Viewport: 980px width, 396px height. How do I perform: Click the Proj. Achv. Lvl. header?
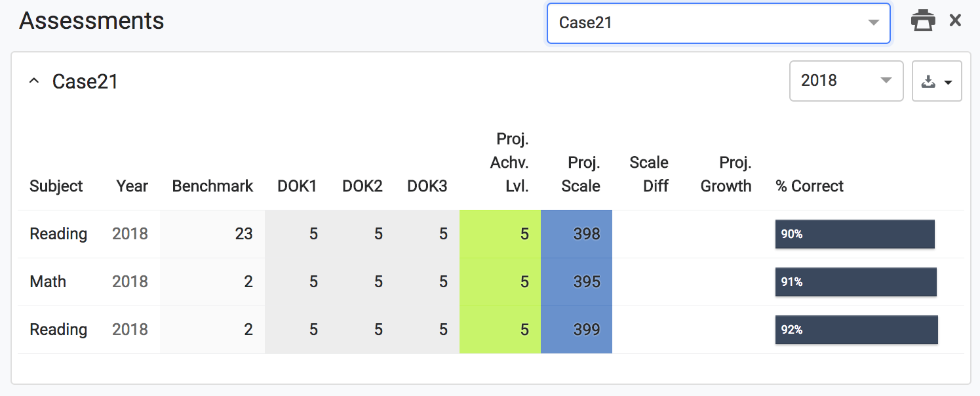(509, 163)
